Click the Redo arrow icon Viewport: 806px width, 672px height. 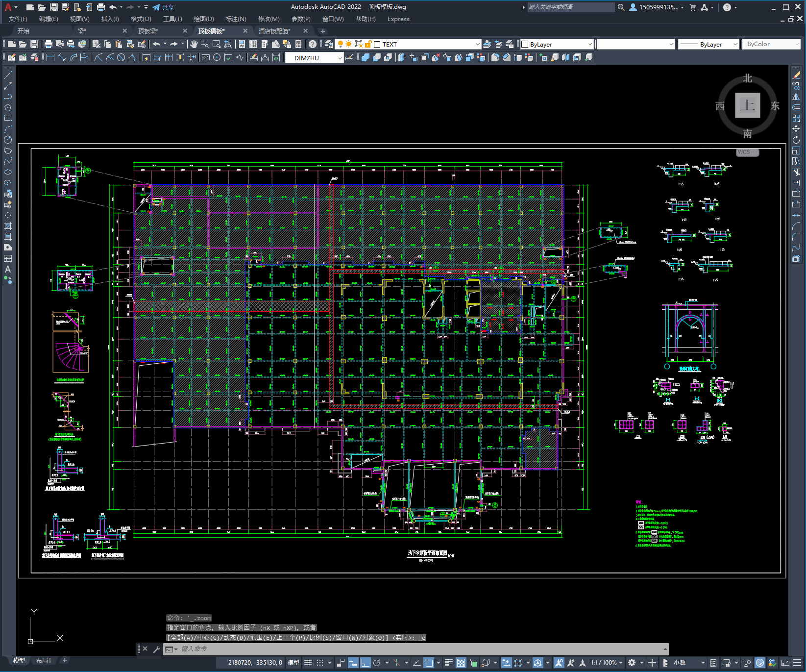coord(174,44)
